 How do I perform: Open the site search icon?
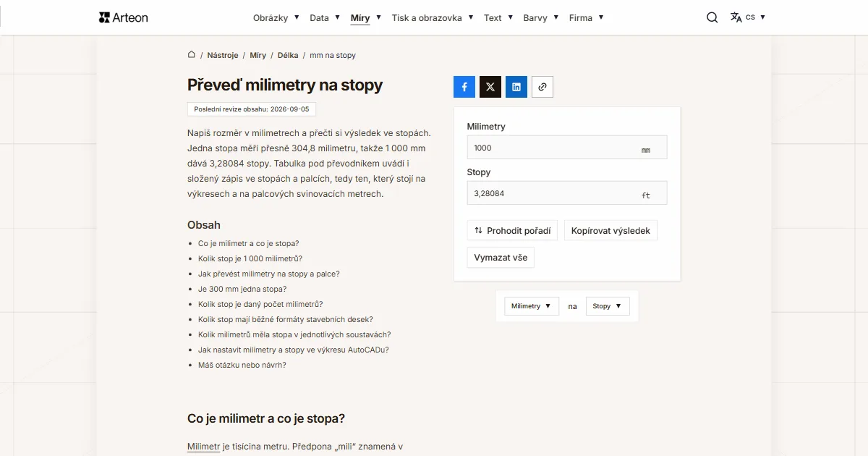[x=712, y=17]
